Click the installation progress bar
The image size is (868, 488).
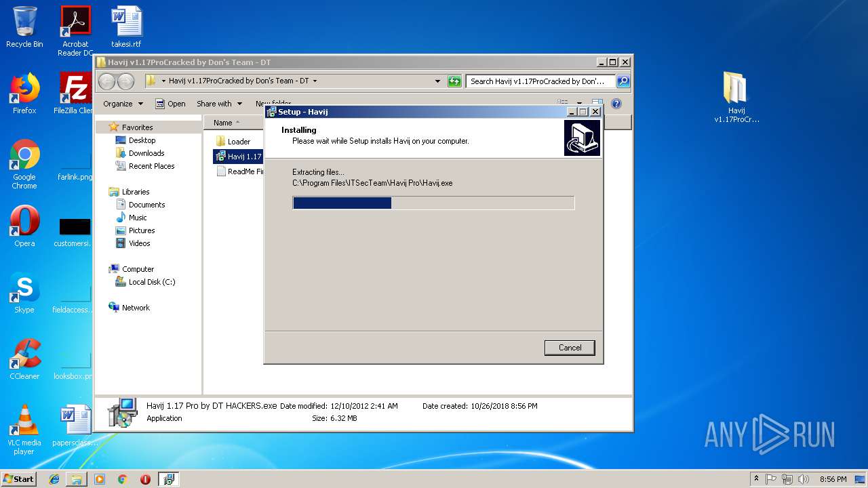tap(433, 203)
